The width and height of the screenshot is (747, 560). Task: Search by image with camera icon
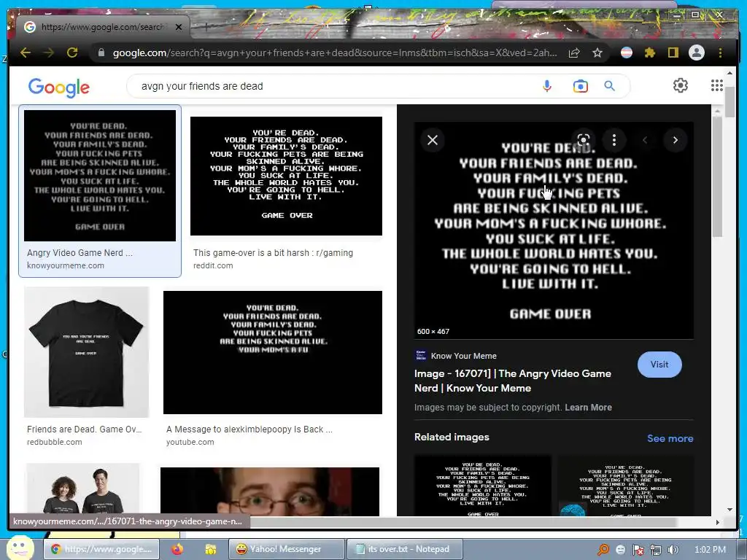[x=580, y=86]
